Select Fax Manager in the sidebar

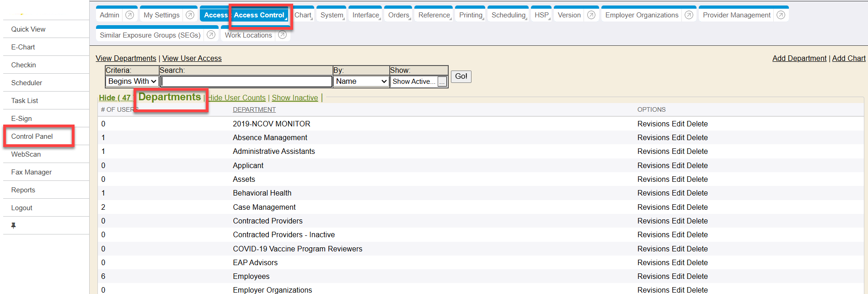coord(32,172)
